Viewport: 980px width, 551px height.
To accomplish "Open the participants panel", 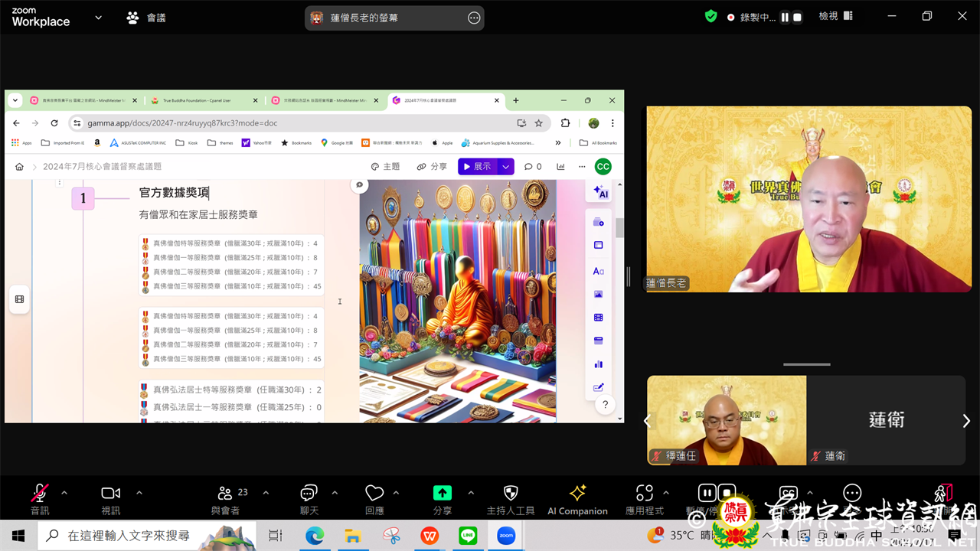I will 224,494.
